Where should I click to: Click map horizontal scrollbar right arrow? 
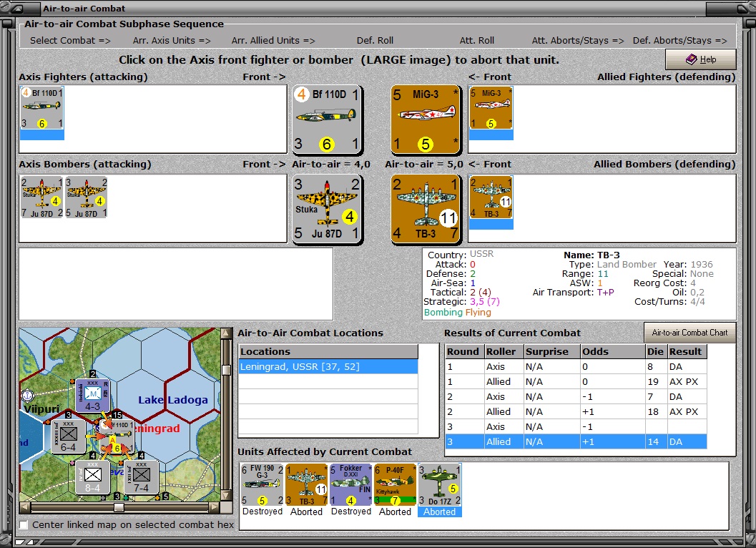click(215, 507)
